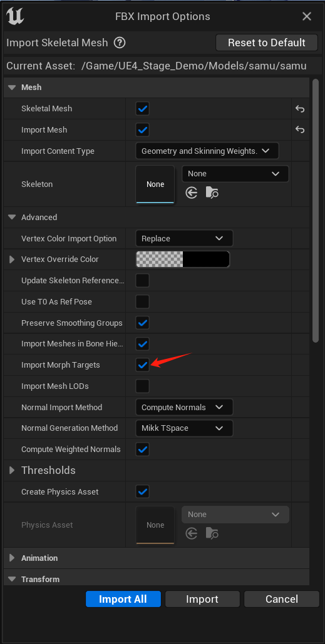
Task: Click Reset to Default button
Action: point(267,43)
